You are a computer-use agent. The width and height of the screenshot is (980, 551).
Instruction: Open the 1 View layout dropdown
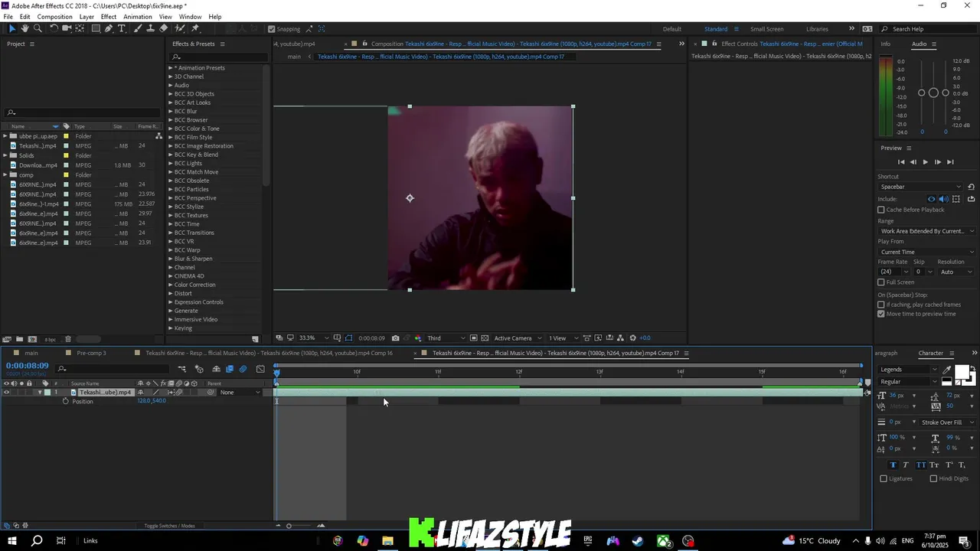(562, 338)
